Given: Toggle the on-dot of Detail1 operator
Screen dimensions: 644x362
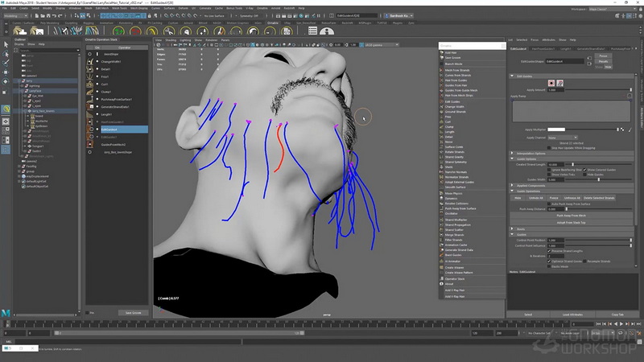Looking at the screenshot, I should 97,69.
